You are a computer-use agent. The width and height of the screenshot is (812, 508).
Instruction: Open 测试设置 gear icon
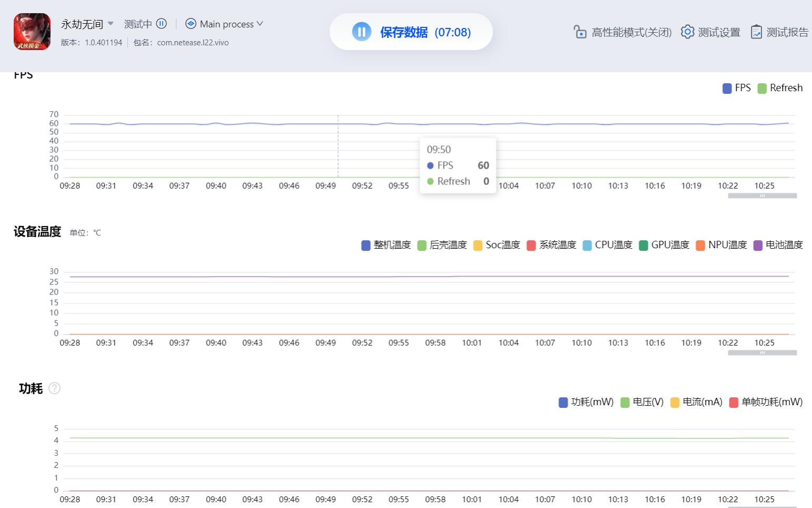(x=687, y=32)
